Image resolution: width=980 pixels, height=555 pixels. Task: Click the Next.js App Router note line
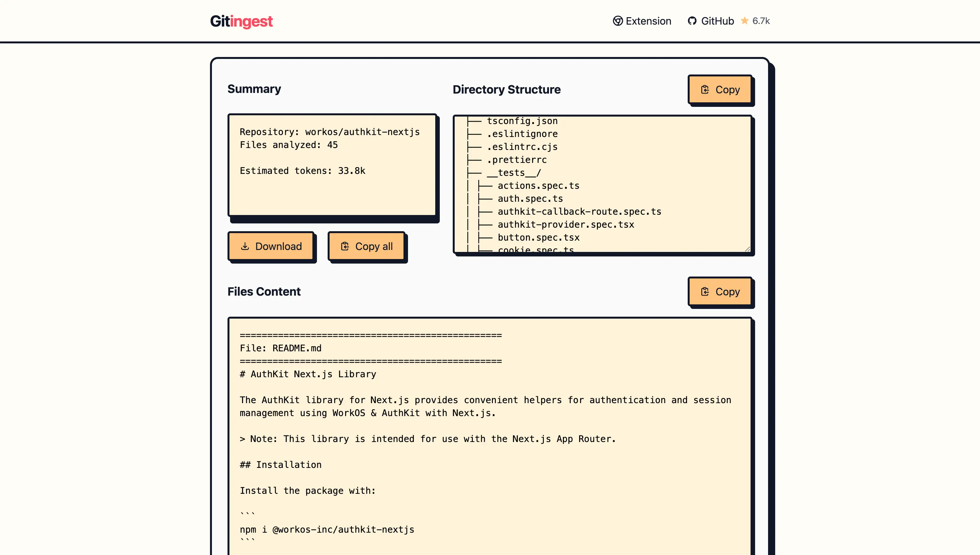point(428,439)
